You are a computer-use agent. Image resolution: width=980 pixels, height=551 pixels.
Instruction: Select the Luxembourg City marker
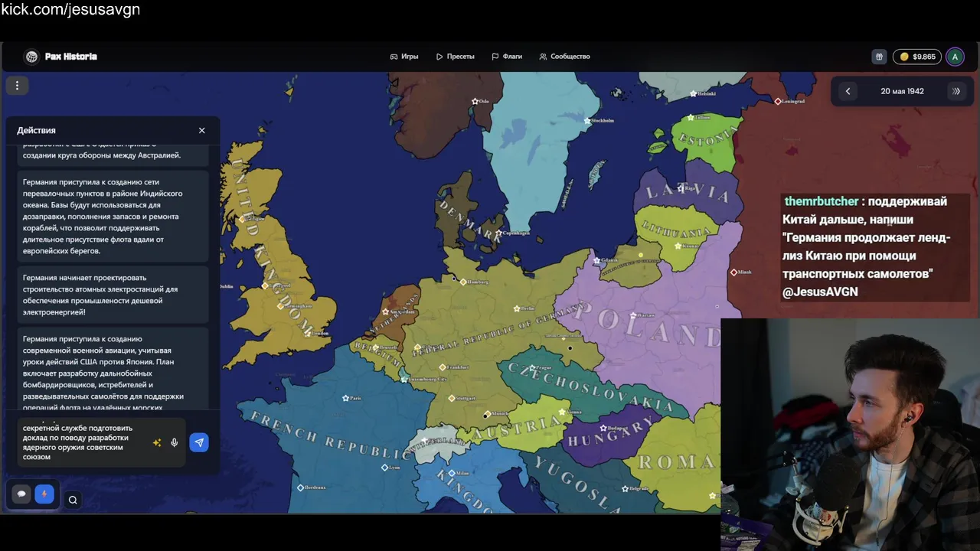point(404,379)
